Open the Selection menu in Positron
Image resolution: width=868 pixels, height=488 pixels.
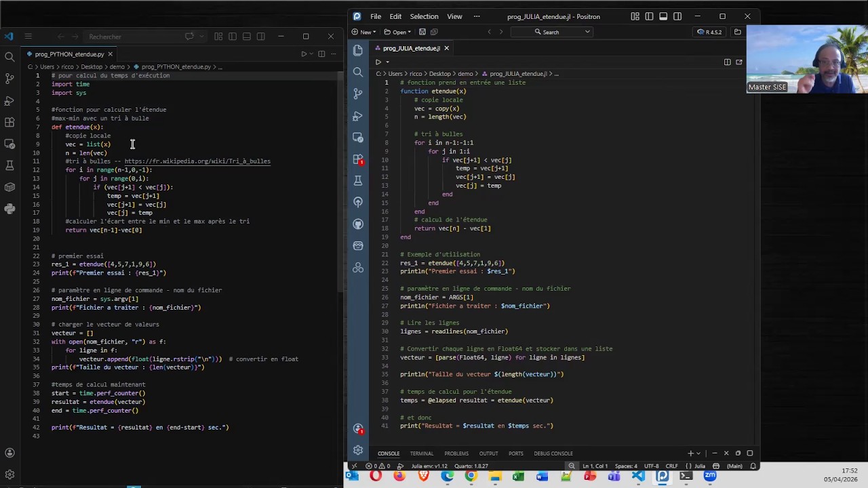(x=424, y=16)
